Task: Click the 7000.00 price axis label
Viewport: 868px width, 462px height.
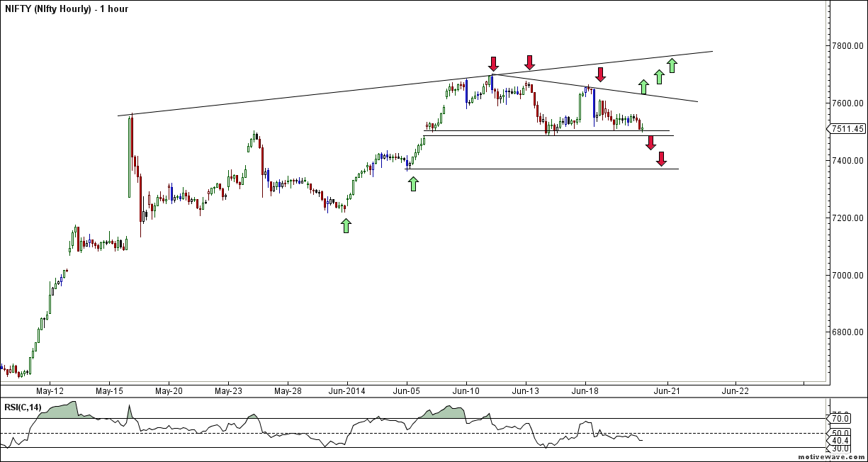Action: (x=847, y=275)
